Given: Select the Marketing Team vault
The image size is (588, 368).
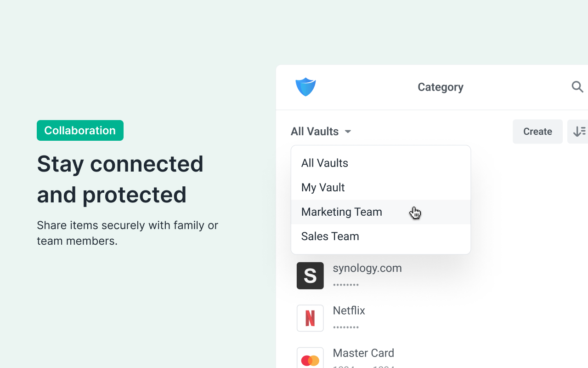Looking at the screenshot, I should [x=342, y=212].
